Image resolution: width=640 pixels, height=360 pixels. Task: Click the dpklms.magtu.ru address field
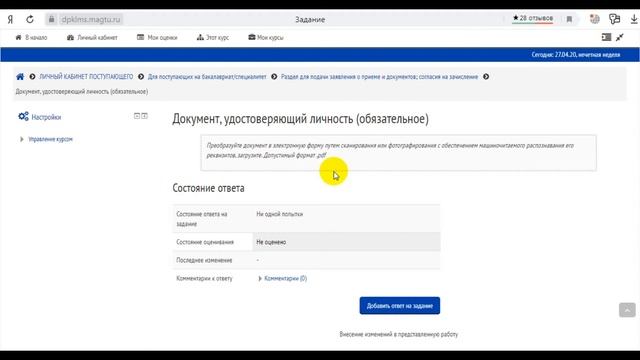click(x=91, y=19)
